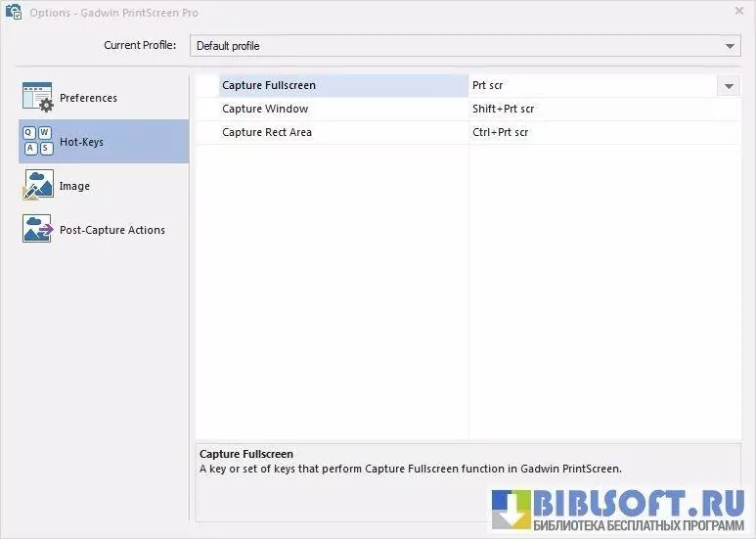Expand the Current Profile dropdown arrow
The height and width of the screenshot is (539, 756).
pyautogui.click(x=731, y=46)
